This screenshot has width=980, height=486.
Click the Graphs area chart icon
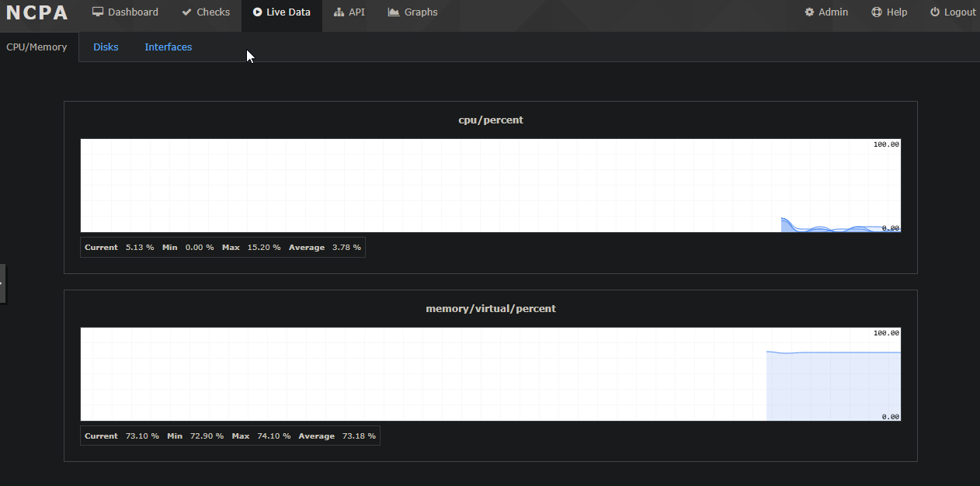click(394, 12)
